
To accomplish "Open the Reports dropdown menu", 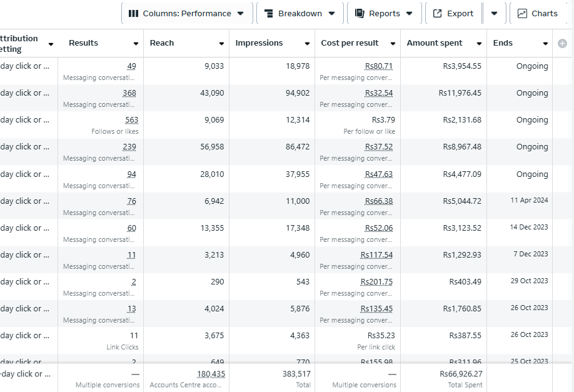I will click(410, 14).
